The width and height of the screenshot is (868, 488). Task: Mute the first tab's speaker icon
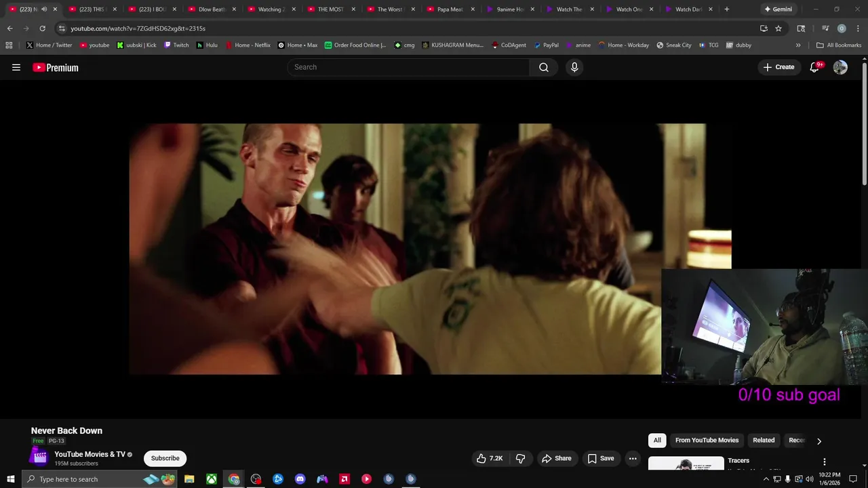click(x=44, y=9)
